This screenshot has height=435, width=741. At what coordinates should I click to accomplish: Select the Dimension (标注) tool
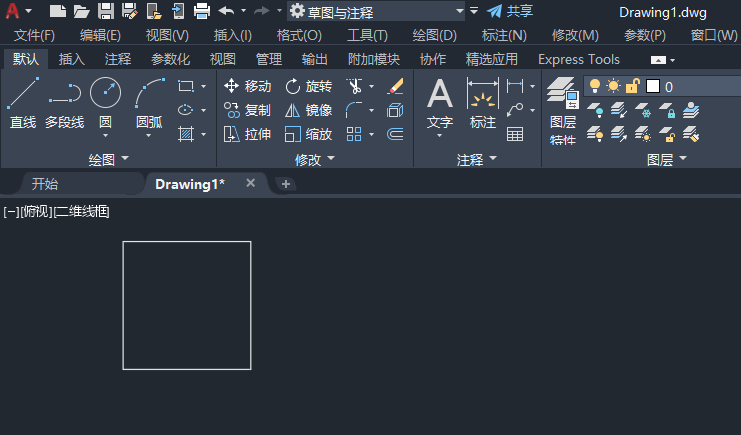click(483, 103)
